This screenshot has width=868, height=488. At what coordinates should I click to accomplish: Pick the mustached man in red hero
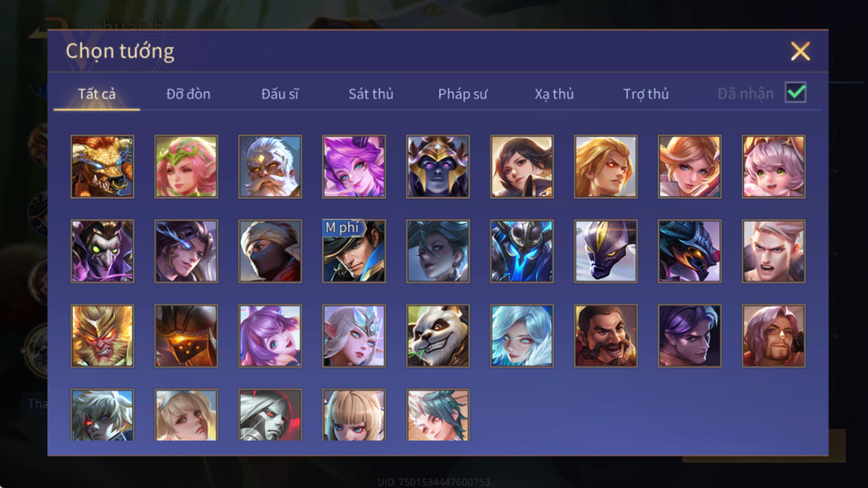606,336
